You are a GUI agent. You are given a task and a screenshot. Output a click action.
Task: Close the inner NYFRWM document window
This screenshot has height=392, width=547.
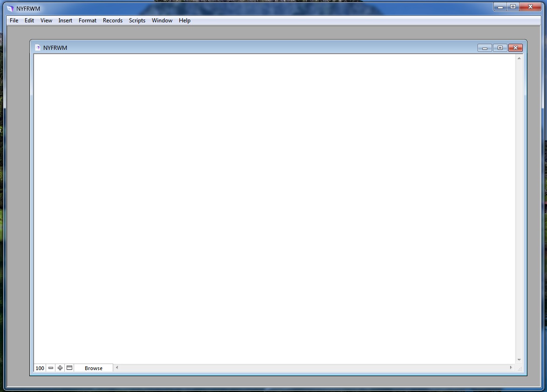515,48
